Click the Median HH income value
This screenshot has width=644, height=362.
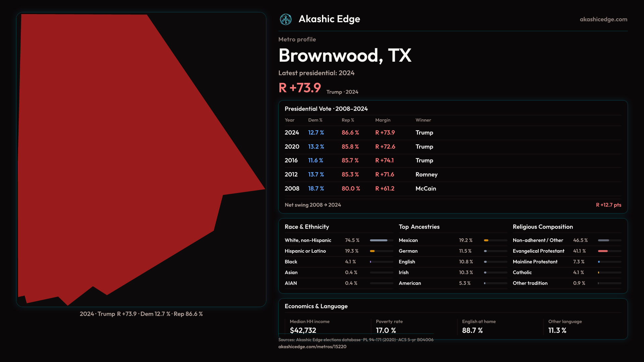[x=303, y=330]
